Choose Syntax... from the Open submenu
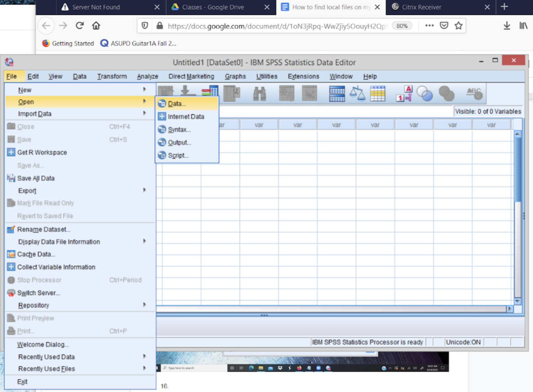This screenshot has width=533, height=392. (x=187, y=129)
